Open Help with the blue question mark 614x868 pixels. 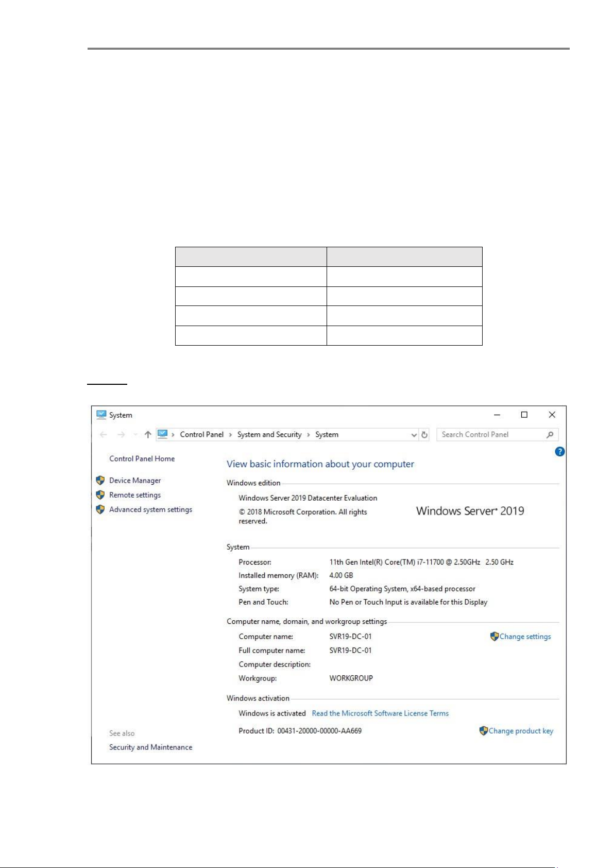tap(560, 452)
